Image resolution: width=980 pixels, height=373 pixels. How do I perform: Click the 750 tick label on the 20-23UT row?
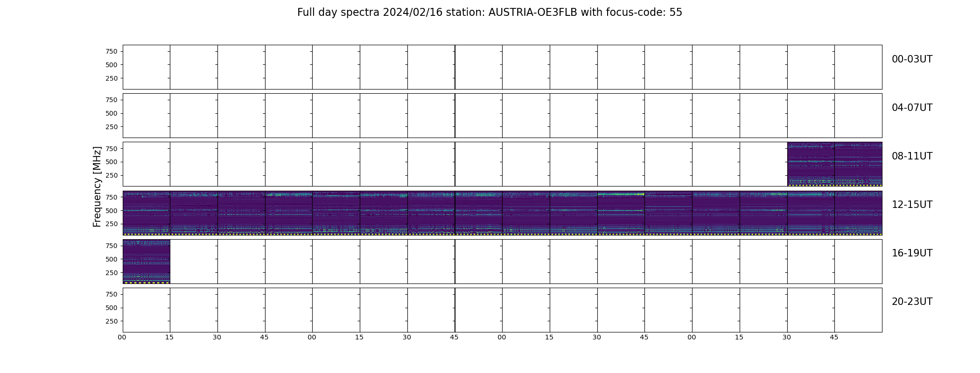(112, 294)
